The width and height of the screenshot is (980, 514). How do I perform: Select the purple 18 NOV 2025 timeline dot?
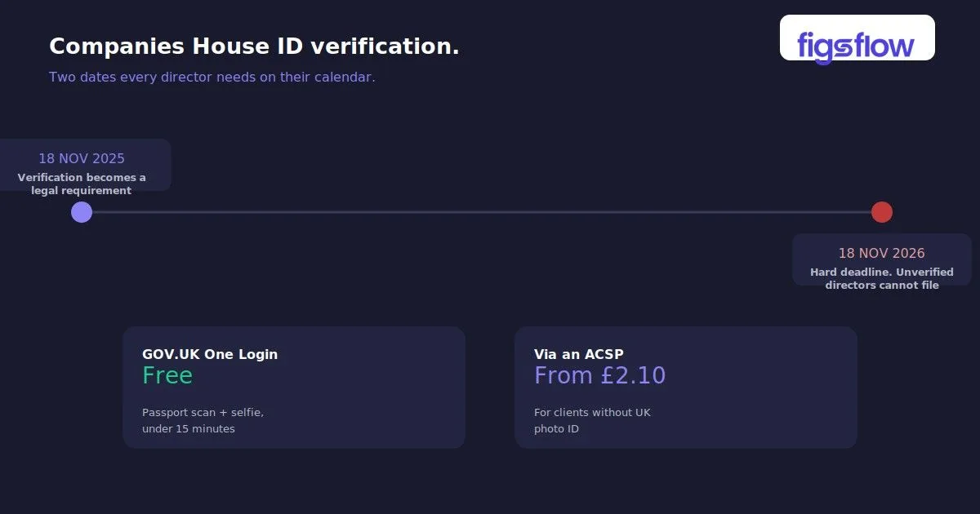click(x=82, y=212)
